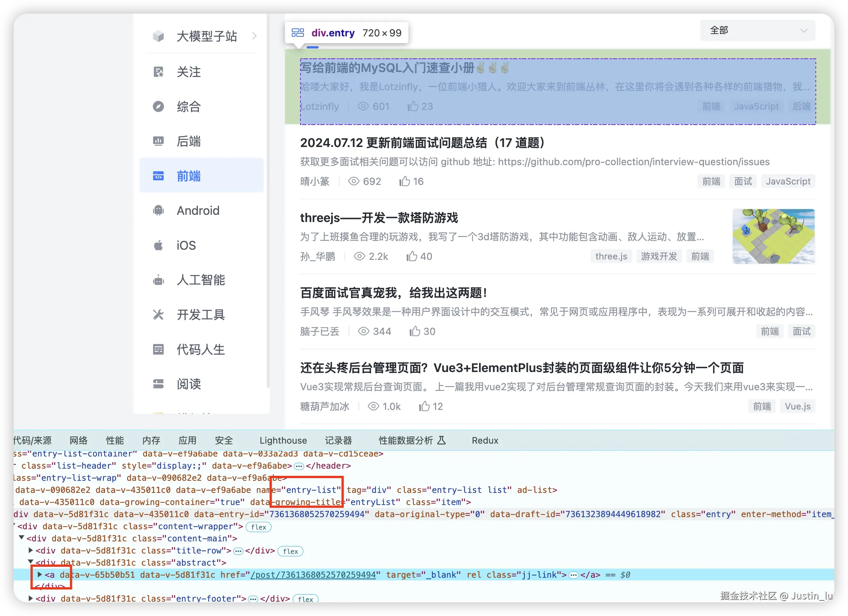Click the 人工智能 robot icon

coord(158,280)
